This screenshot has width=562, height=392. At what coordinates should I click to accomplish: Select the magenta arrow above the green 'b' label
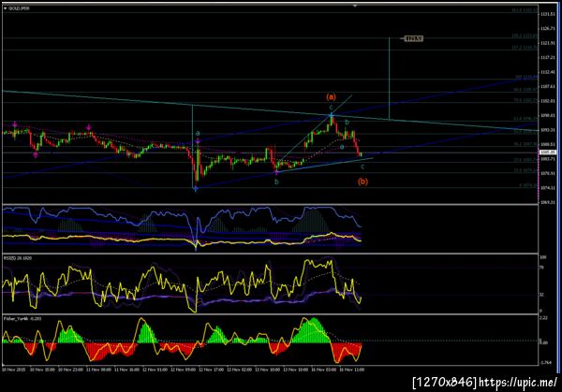pyautogui.click(x=276, y=172)
